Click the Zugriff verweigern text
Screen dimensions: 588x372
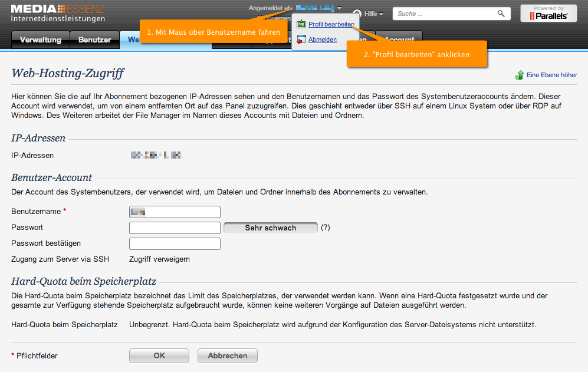159,259
